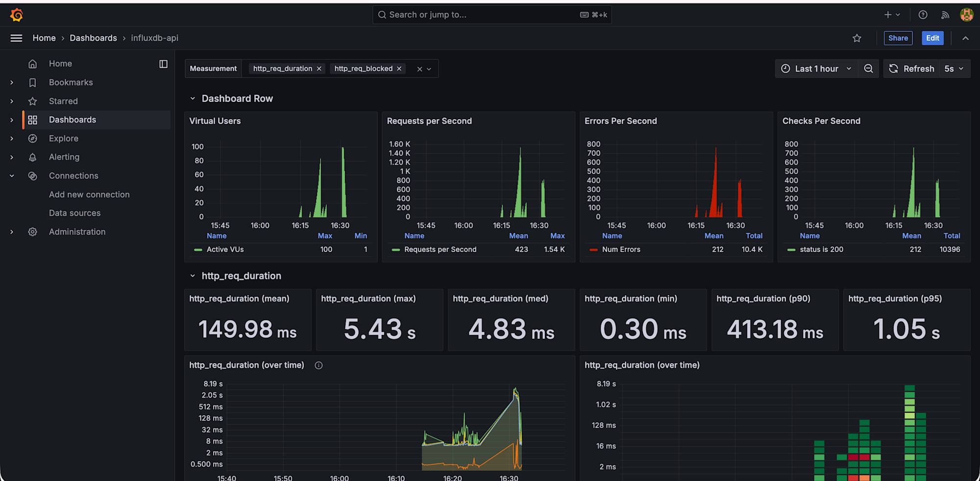Click the Share button
Screen dimensions: 980x481
(898, 38)
